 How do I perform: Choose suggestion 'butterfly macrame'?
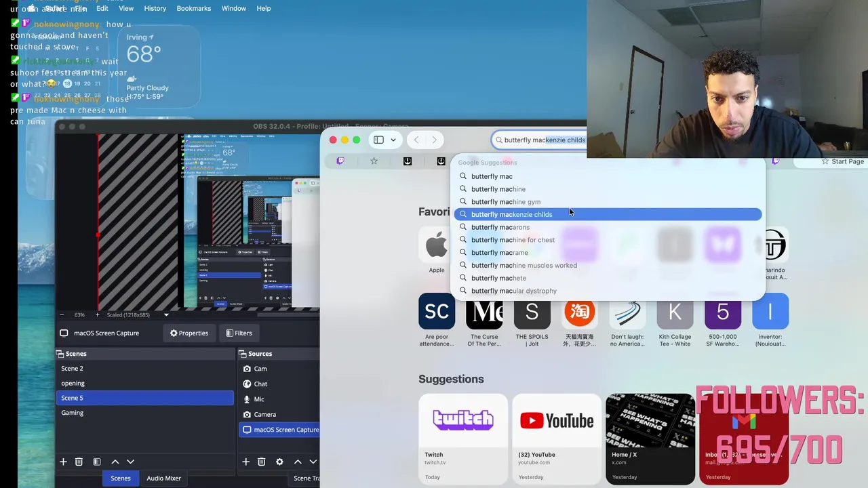pyautogui.click(x=608, y=253)
